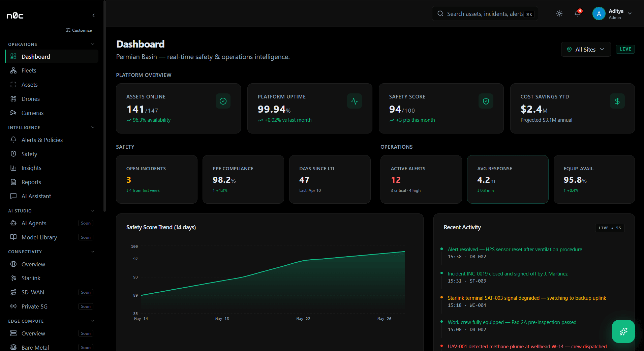
Task: Click the "96.3% availability" text
Action: [152, 120]
